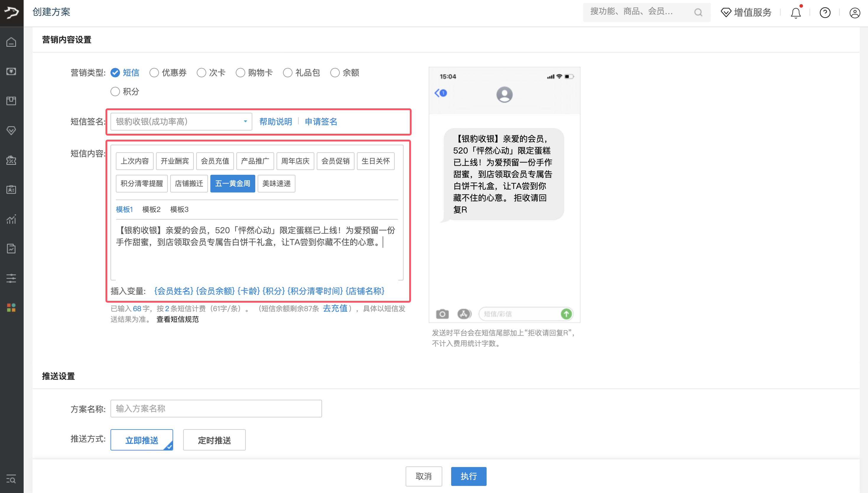Insert the {会员姓名} variable into SMS content
The image size is (868, 493).
point(173,291)
